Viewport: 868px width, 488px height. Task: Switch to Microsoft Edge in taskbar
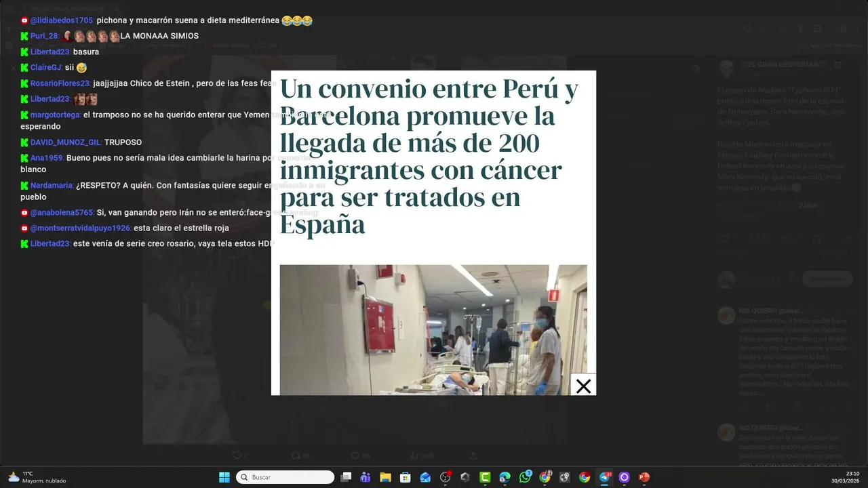(x=505, y=477)
